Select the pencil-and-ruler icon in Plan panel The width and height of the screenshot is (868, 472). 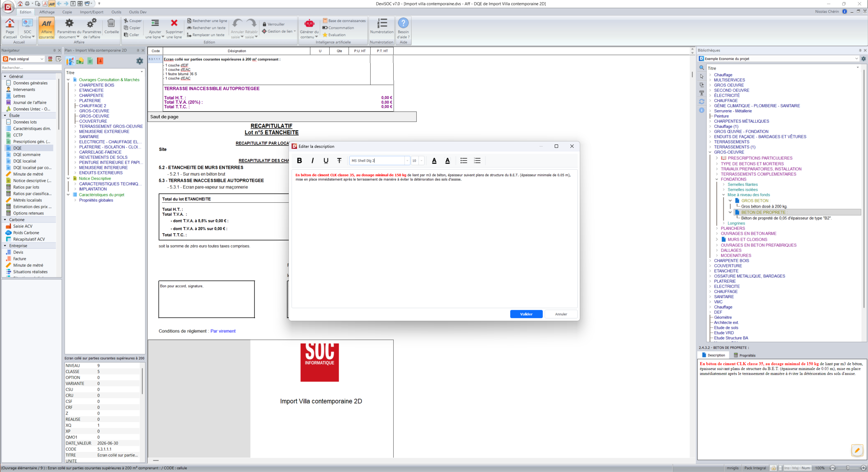pyautogui.click(x=70, y=61)
